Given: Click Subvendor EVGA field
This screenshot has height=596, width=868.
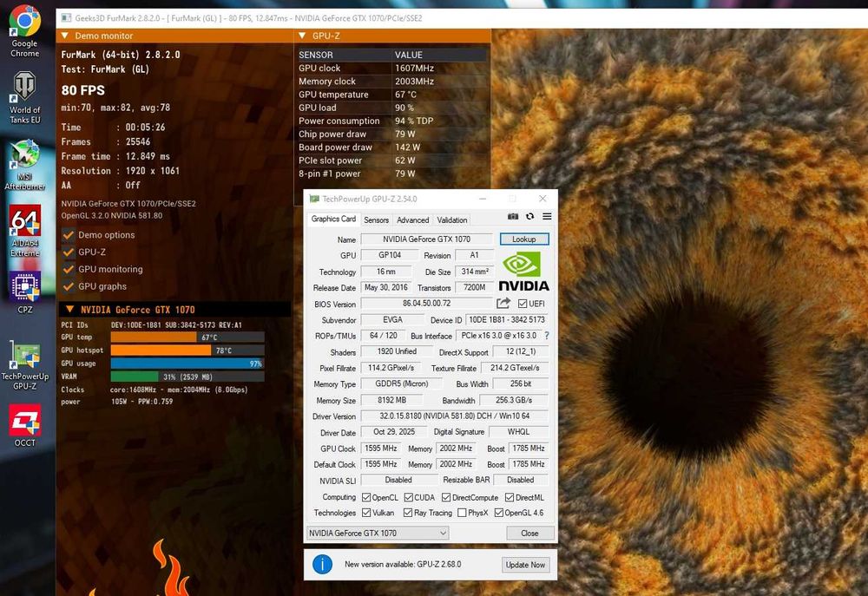Looking at the screenshot, I should click(x=392, y=320).
